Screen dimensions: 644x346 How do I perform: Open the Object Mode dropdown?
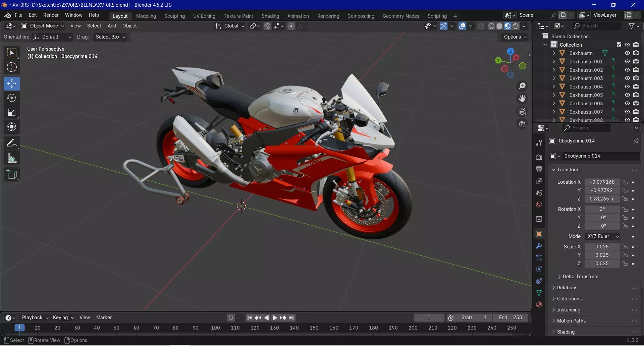point(43,26)
